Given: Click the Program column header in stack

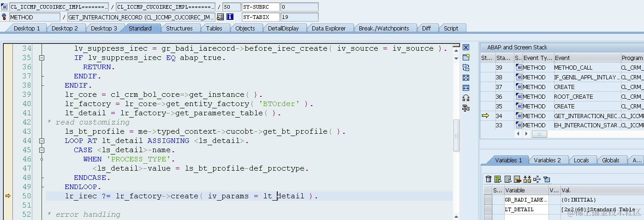Looking at the screenshot, I should point(632,58).
